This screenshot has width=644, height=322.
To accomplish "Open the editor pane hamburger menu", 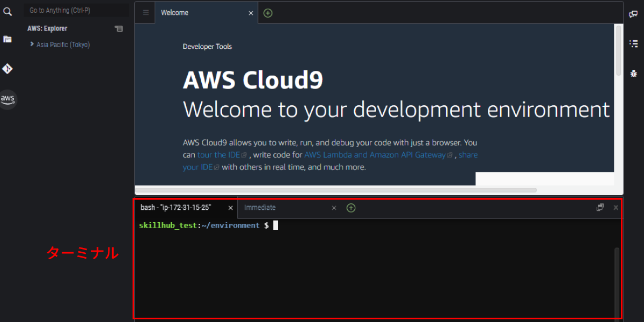I will coord(145,13).
